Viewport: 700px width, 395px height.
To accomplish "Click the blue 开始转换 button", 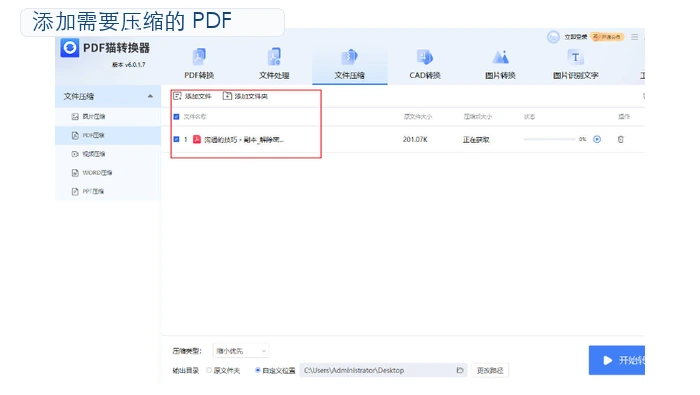I will [617, 360].
